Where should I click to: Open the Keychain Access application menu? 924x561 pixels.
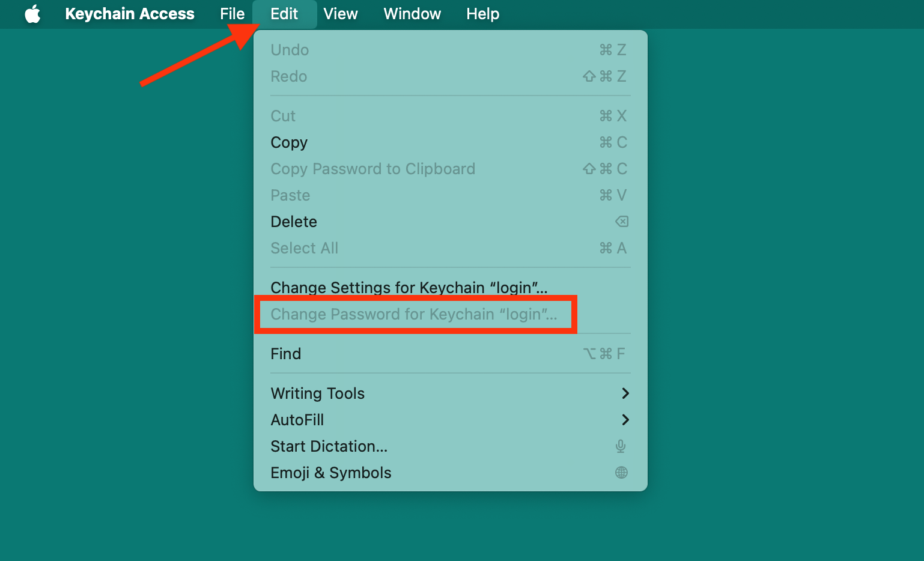click(x=130, y=14)
